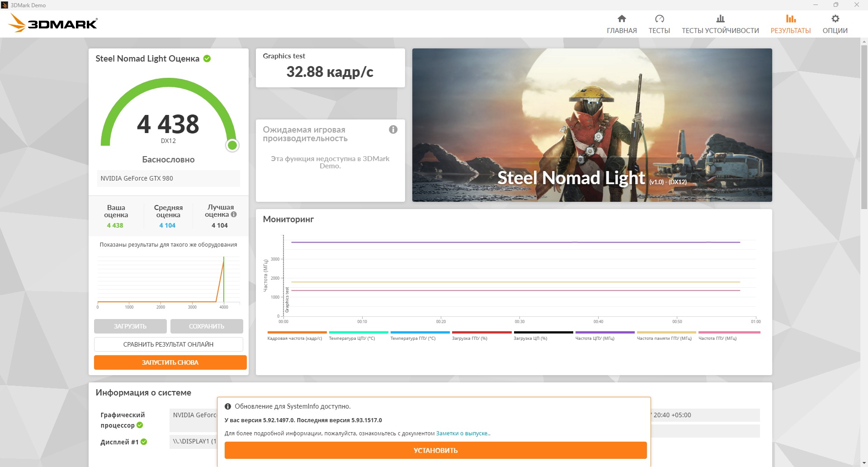Click the score distribution chart under Показаны результаты

[x=169, y=281]
